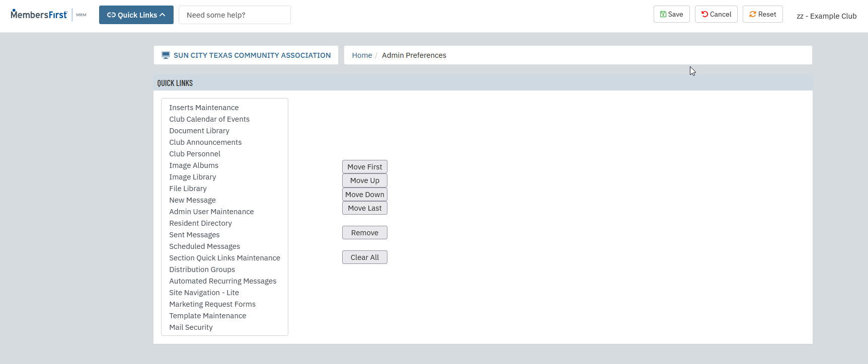Open the zz - Example Club menu
Image resolution: width=868 pixels, height=364 pixels.
click(826, 16)
